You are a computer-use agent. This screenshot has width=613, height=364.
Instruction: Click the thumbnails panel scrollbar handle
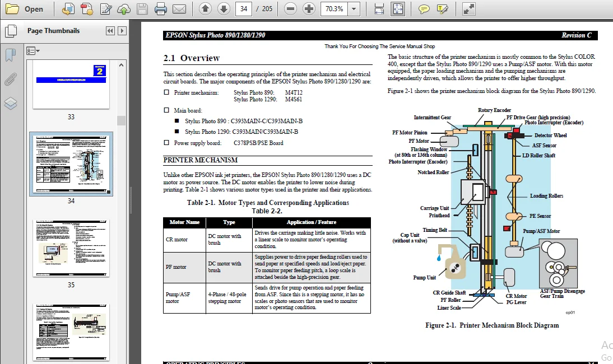point(121,120)
